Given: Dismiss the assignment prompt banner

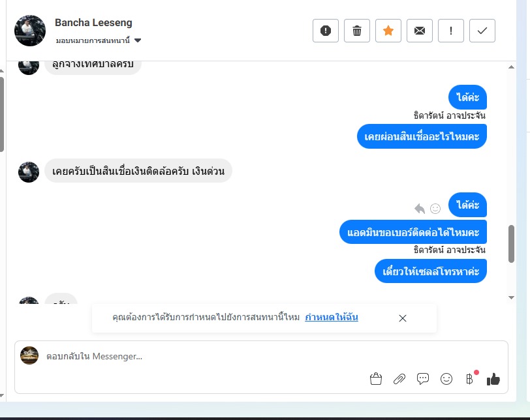Looking at the screenshot, I should point(403,318).
